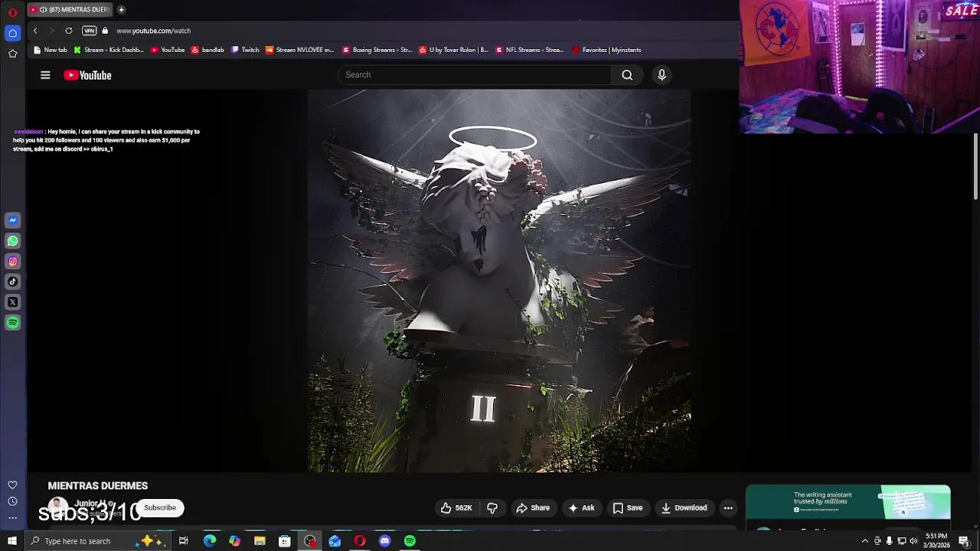Click the sidebar heart (pinboards) icon
This screenshot has height=551, width=980.
tap(12, 485)
